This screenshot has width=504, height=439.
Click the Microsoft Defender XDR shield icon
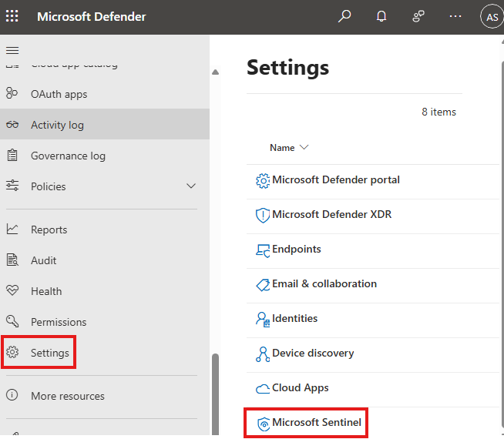(263, 215)
